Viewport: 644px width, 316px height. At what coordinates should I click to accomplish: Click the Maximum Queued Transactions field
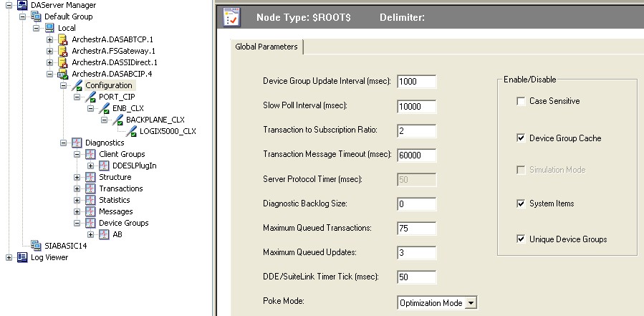(416, 229)
